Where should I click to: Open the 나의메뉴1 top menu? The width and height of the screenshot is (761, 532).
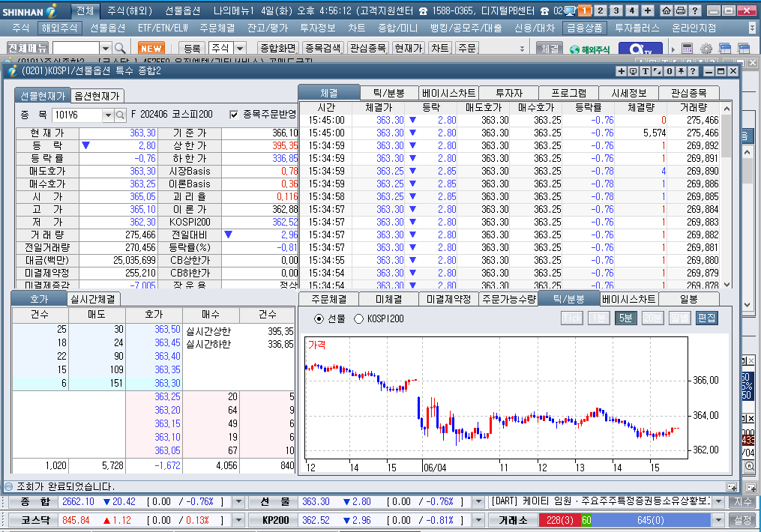[x=233, y=10]
